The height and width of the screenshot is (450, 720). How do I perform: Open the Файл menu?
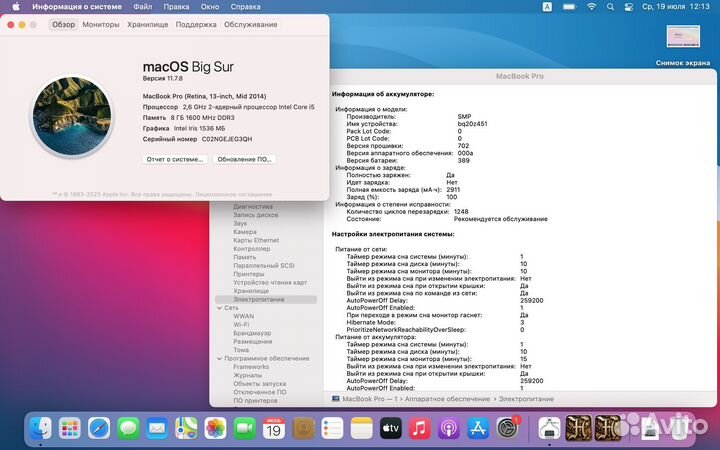[143, 7]
